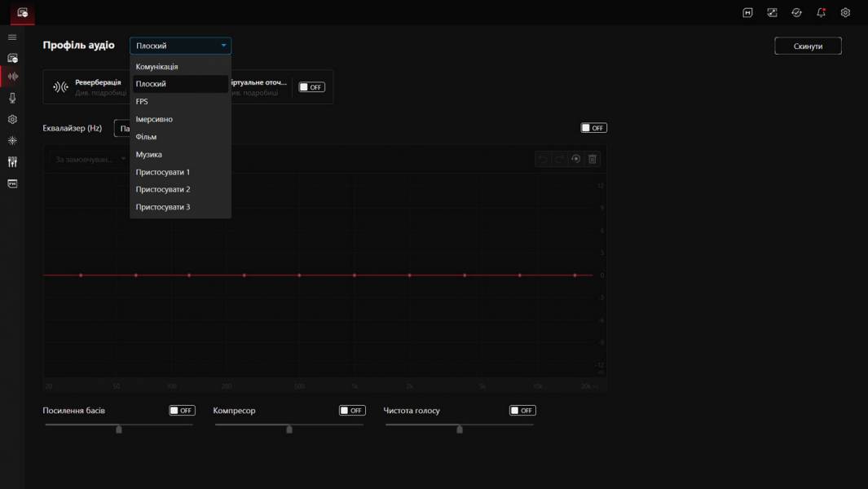Open the lighting effects sidebar icon
Viewport: 868px width, 489px height.
[12, 141]
